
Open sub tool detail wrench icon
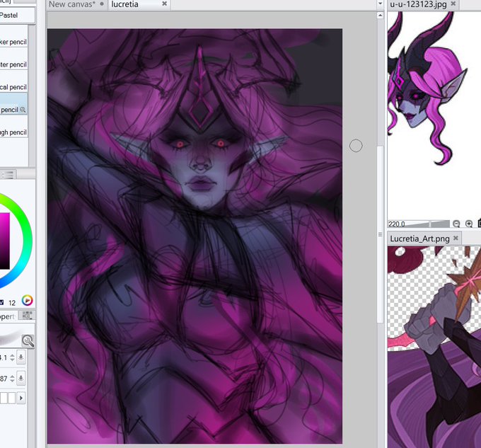[28, 341]
